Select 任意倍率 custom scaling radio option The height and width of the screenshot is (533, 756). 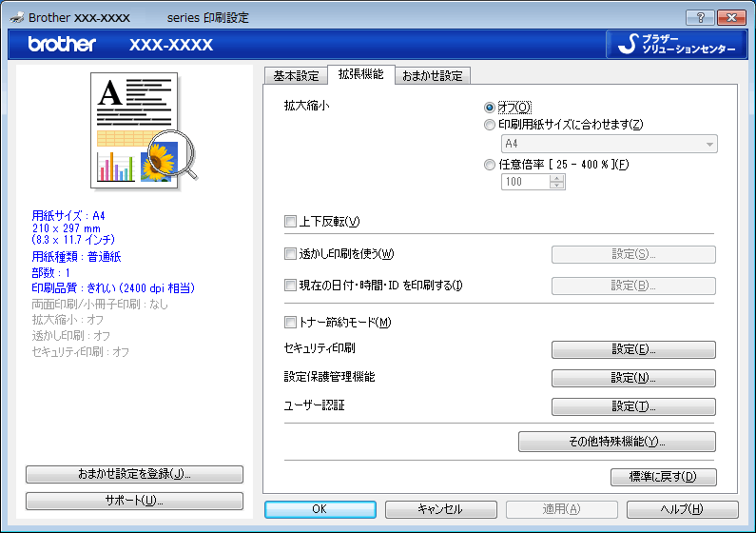(x=490, y=165)
